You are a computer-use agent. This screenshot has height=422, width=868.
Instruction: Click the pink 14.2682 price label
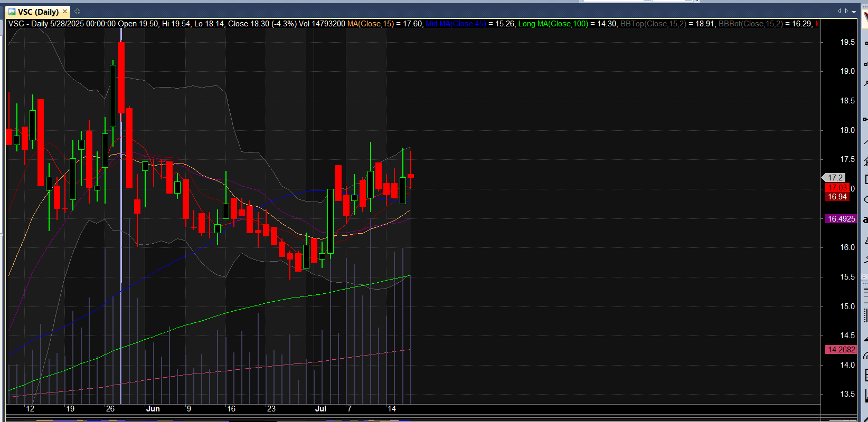tap(841, 350)
